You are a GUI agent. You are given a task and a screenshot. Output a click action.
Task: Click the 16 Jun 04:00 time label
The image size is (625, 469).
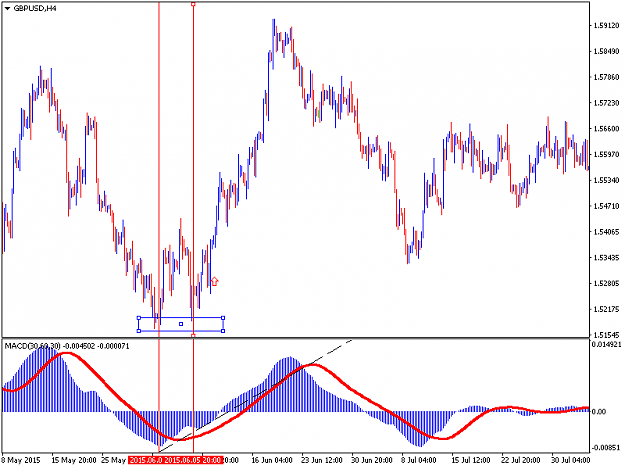[272, 460]
